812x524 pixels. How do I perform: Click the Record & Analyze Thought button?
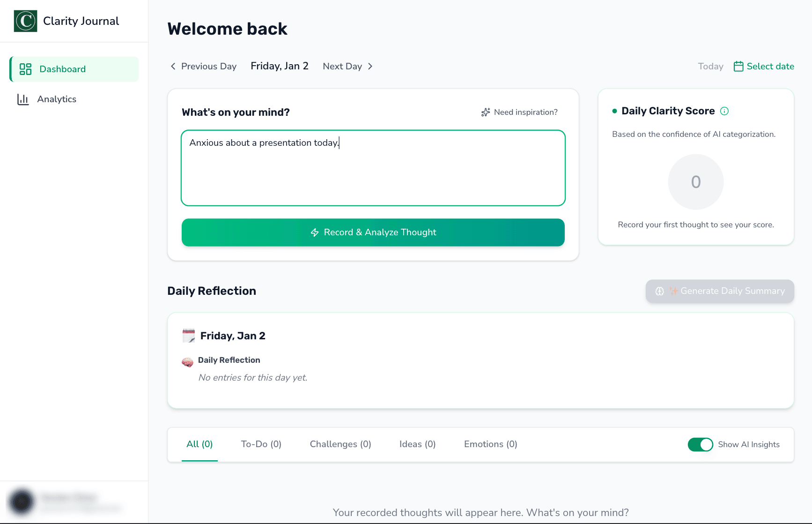pyautogui.click(x=373, y=232)
